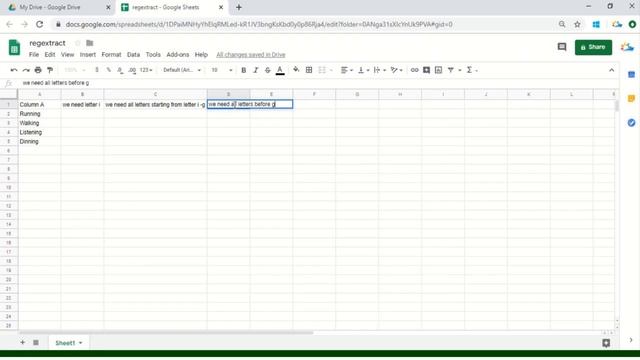The height and width of the screenshot is (360, 640).
Task: Undo the last action in toolbar
Action: pyautogui.click(x=13, y=70)
